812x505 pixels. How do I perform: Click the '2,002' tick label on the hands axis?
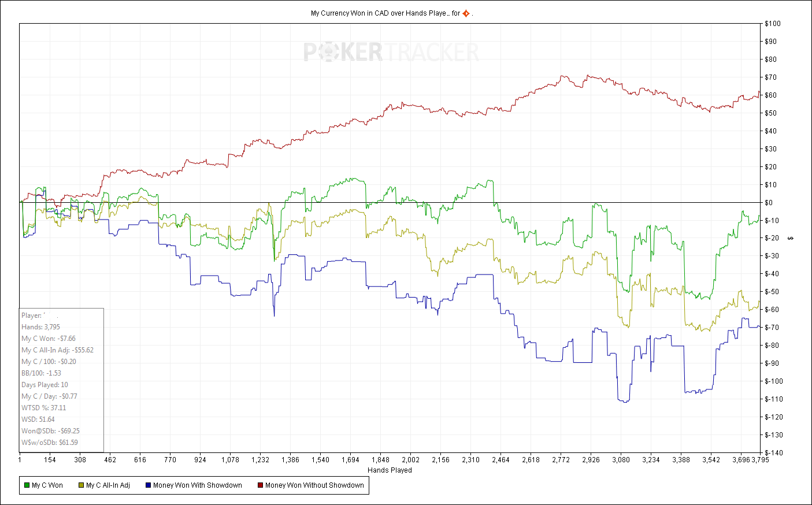click(x=410, y=460)
